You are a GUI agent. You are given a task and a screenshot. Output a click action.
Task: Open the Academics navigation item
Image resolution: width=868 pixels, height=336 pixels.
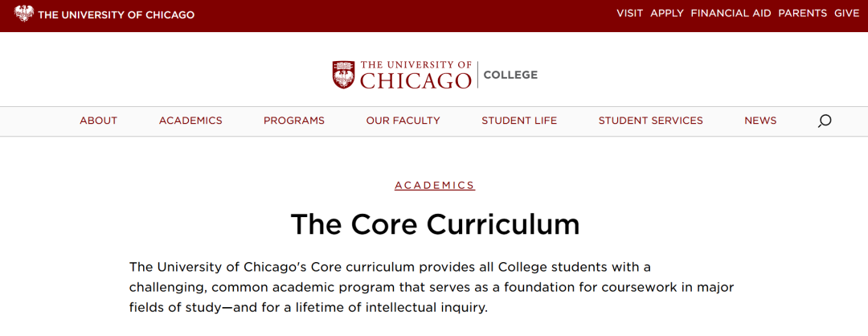[x=190, y=121]
